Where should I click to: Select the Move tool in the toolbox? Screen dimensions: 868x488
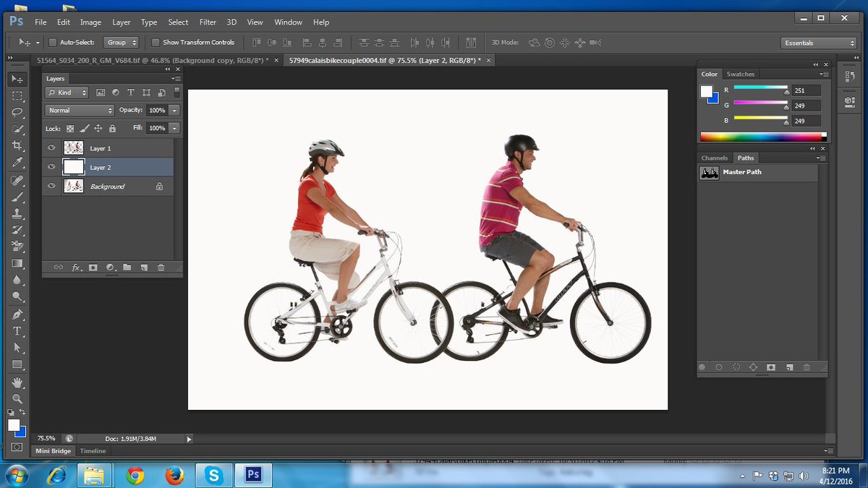pos(17,79)
